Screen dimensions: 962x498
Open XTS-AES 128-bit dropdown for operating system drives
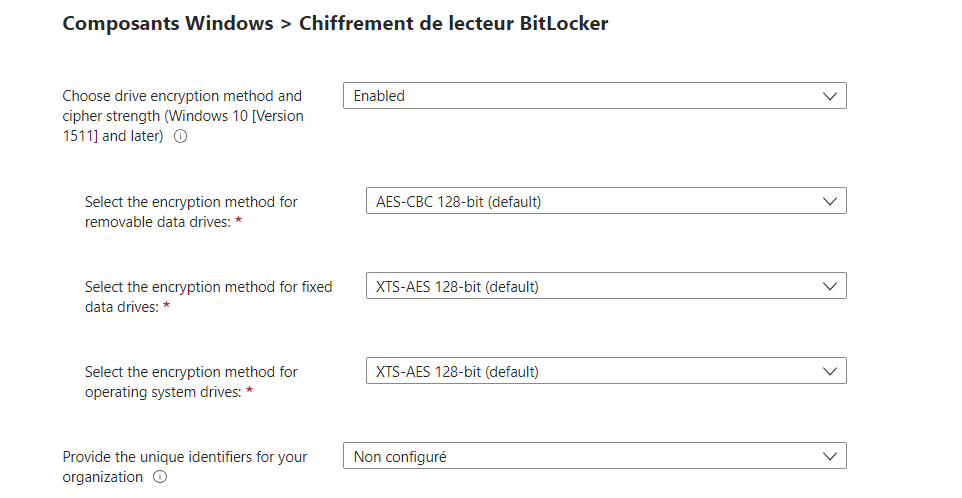[606, 371]
